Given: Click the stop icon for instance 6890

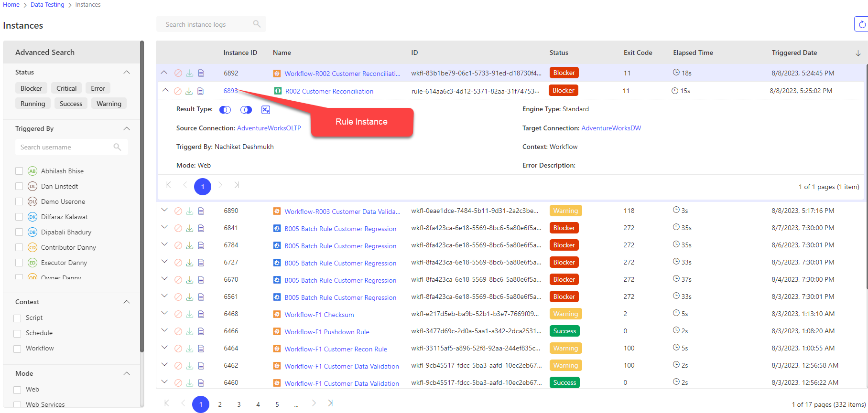Looking at the screenshot, I should 178,211.
